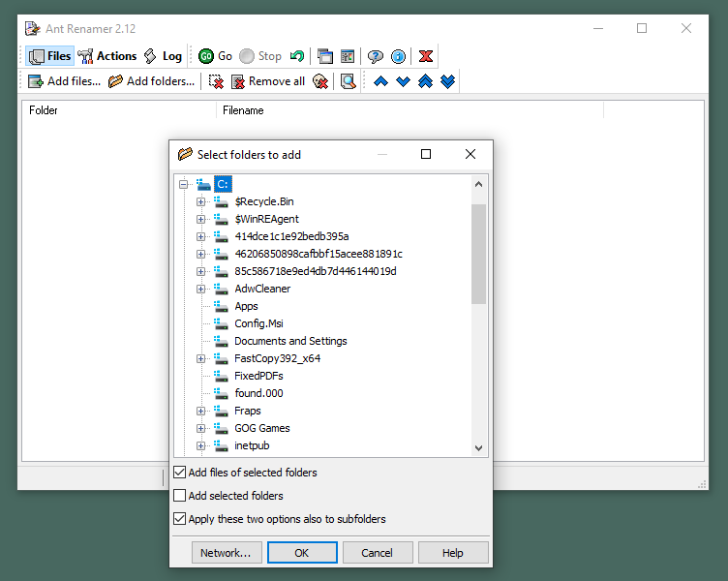Screen dimensions: 728x581
Task: Click the red X exit icon
Action: tap(426, 56)
